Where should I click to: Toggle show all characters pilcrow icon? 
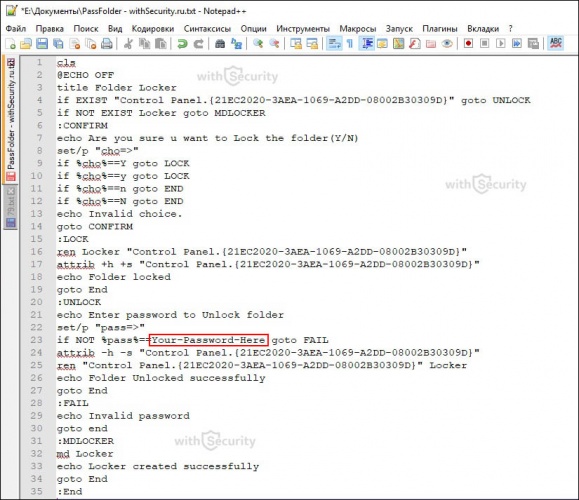click(x=350, y=44)
